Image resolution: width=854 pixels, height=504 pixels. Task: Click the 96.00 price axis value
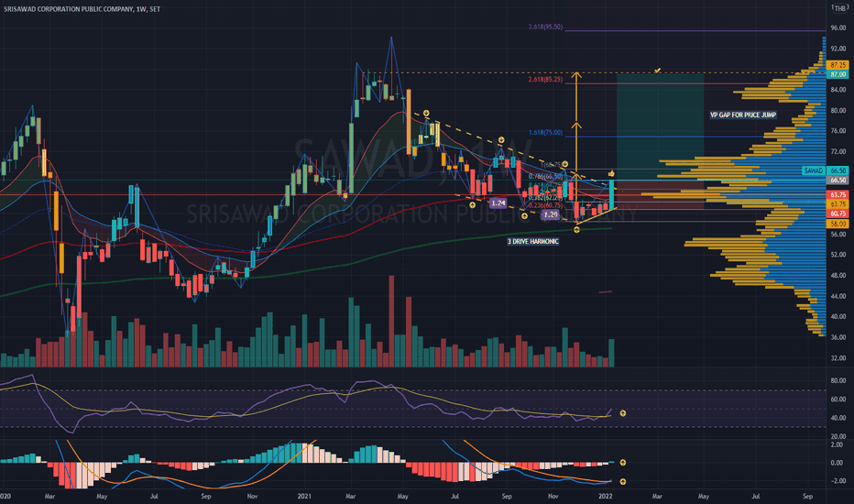838,27
